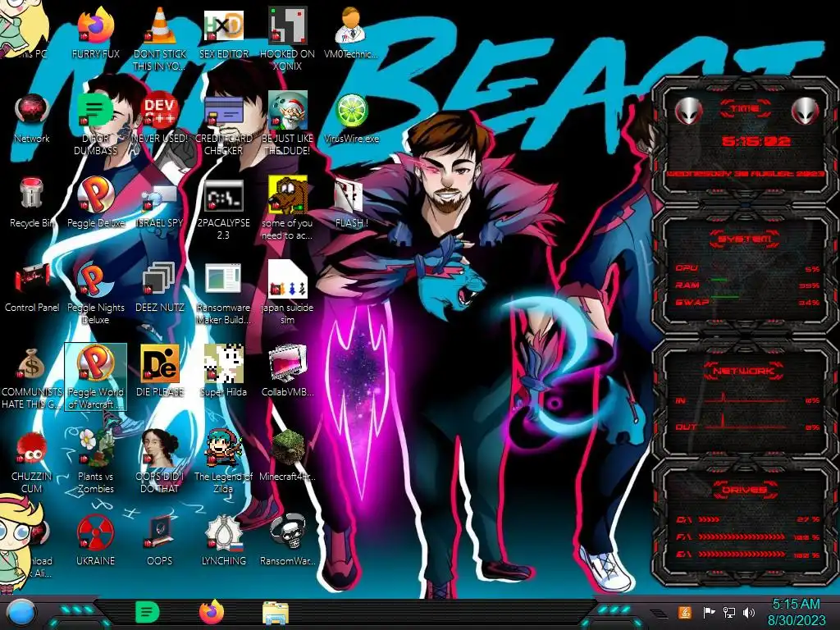Open the LYNCHING desktop icon

click(x=223, y=533)
